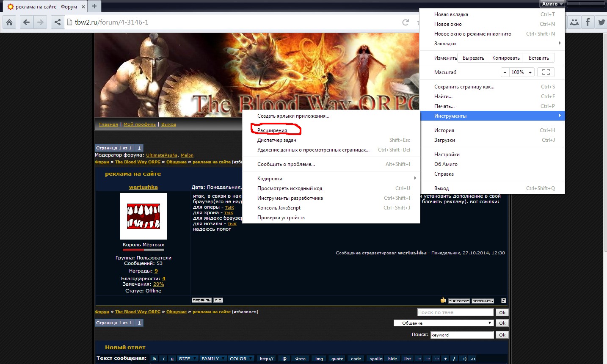607x364 pixels.
Task: Open a new tab with the plus button
Action: [x=94, y=6]
